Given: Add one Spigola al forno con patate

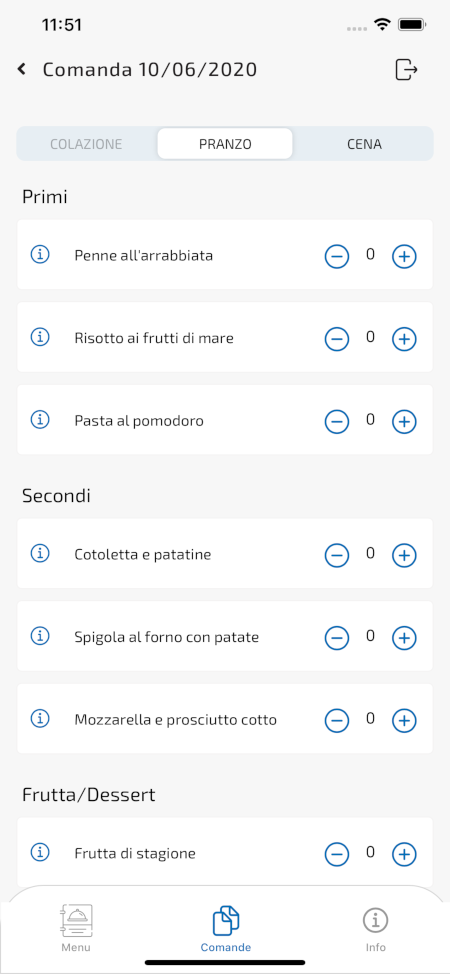Looking at the screenshot, I should click(404, 638).
